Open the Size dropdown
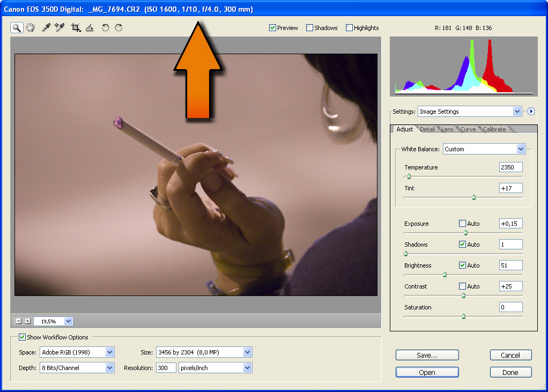The height and width of the screenshot is (392, 548). 204,352
